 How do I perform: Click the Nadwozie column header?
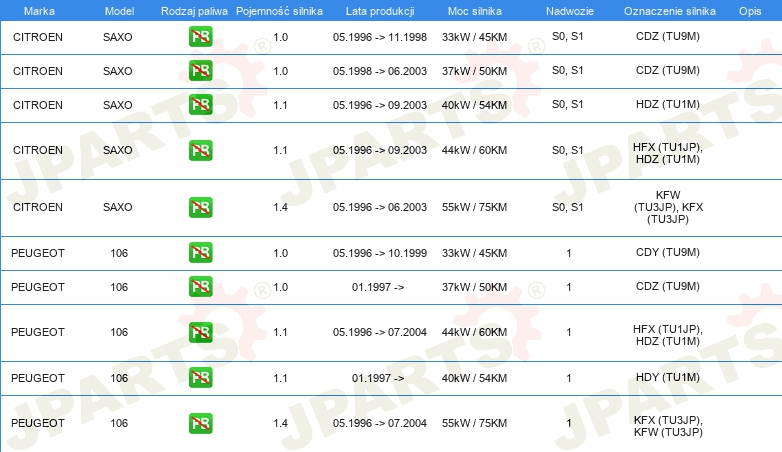(x=570, y=11)
